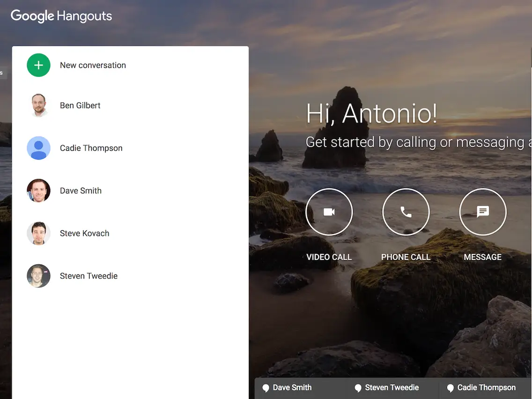Click the phone call handset icon
This screenshot has width=532, height=399.
[x=406, y=212]
